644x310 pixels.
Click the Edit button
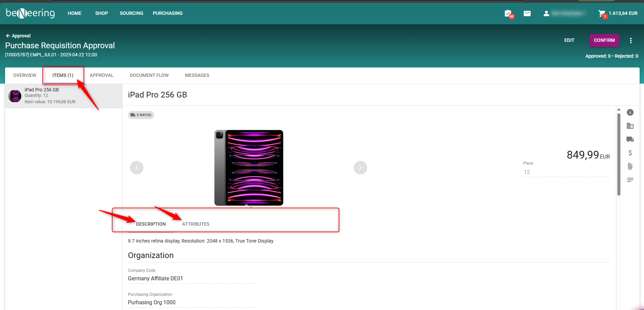pos(569,40)
